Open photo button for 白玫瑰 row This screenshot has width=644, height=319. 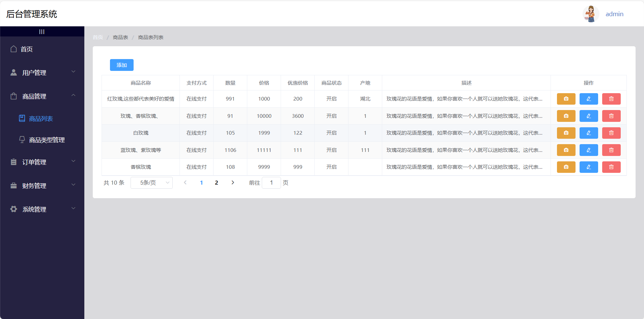[x=566, y=133]
